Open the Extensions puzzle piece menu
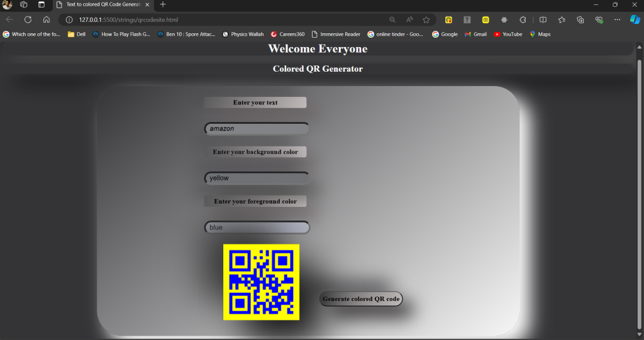The image size is (644, 340). (523, 19)
